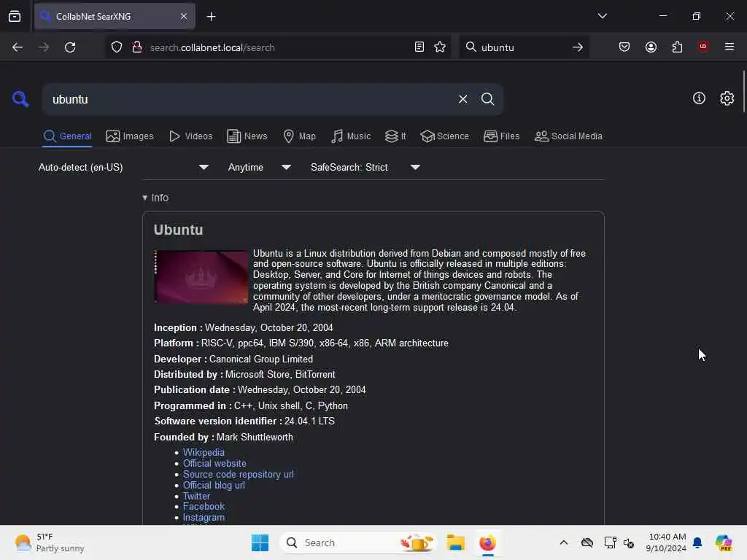The image size is (747, 560).
Task: Select the General category tab
Action: [x=67, y=136]
